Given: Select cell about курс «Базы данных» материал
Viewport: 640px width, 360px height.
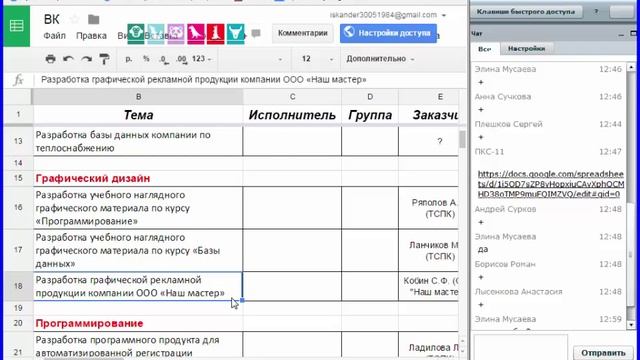Looking at the screenshot, I should [138, 250].
